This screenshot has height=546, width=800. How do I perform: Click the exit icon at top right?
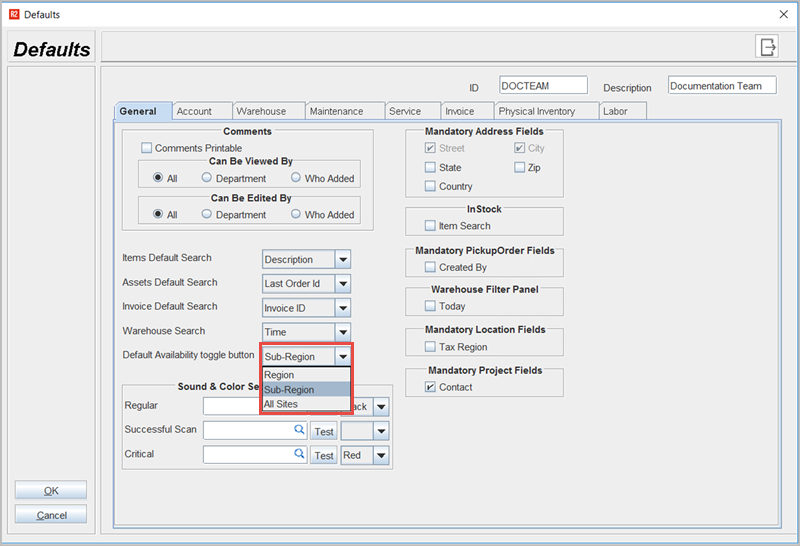pos(767,47)
